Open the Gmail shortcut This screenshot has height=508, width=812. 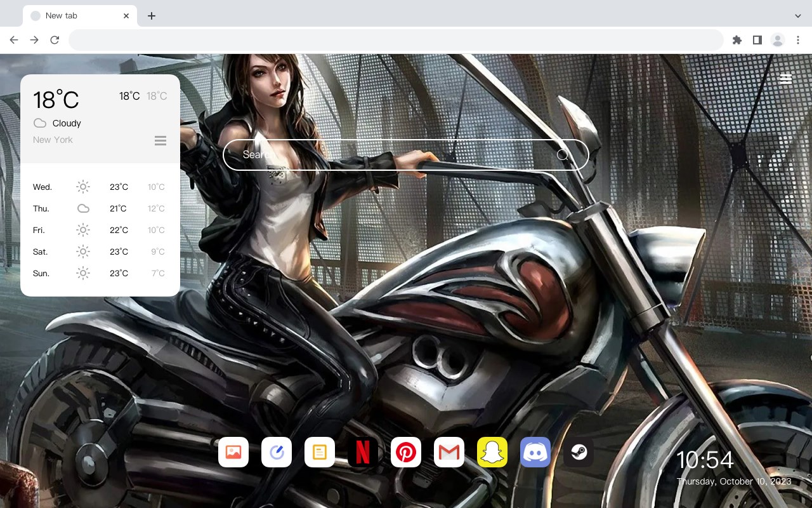click(449, 452)
